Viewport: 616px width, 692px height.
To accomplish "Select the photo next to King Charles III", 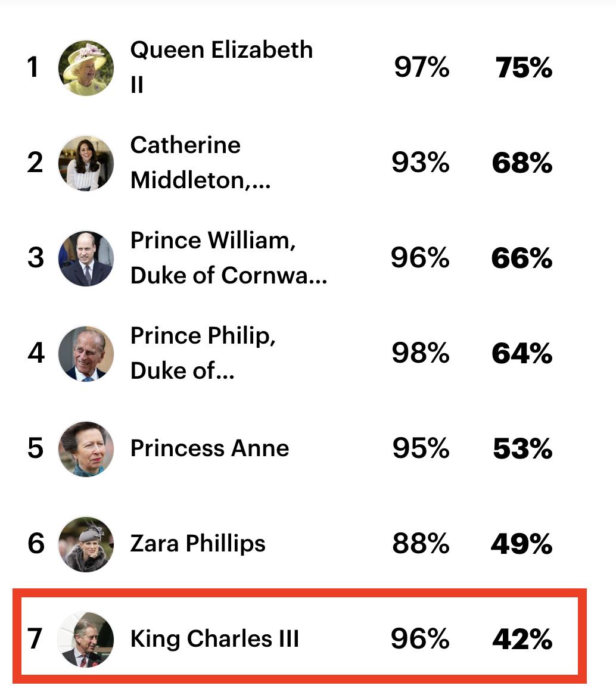I will pyautogui.click(x=86, y=640).
